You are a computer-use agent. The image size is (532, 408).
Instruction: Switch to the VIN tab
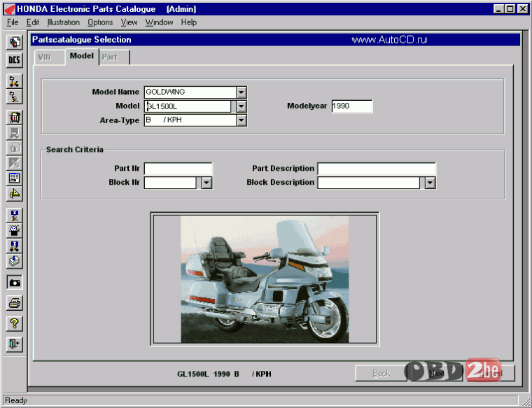pyautogui.click(x=49, y=57)
